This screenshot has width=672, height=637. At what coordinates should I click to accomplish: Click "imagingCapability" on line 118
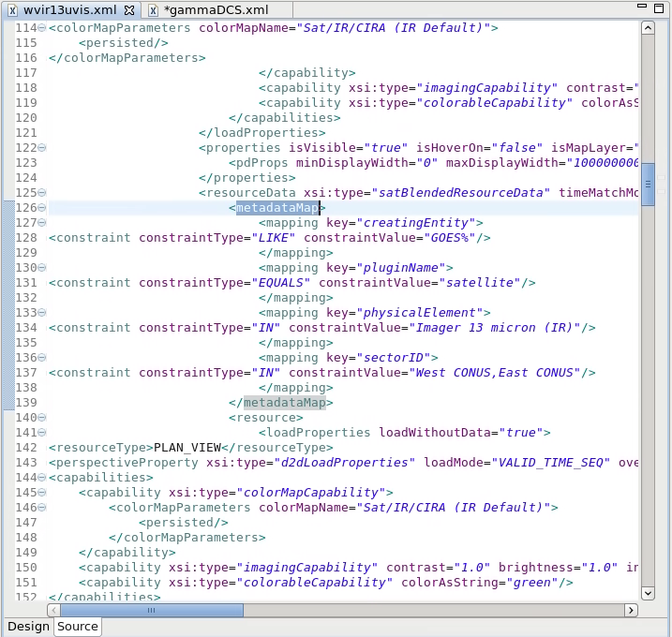coord(486,88)
